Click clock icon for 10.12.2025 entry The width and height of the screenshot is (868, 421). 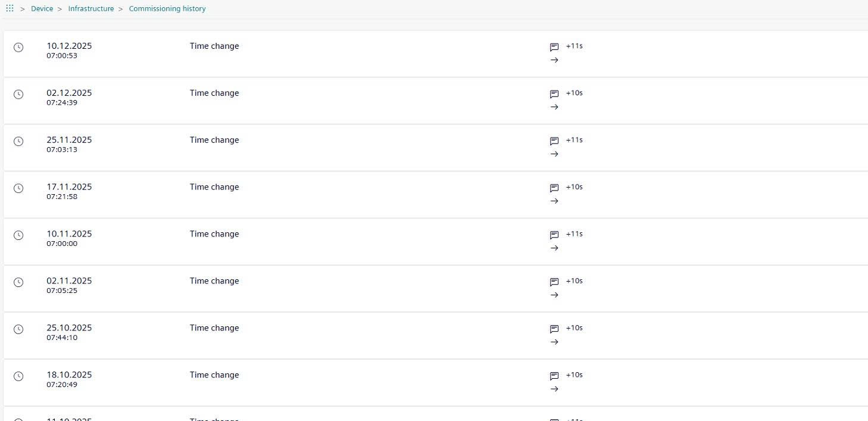18,47
